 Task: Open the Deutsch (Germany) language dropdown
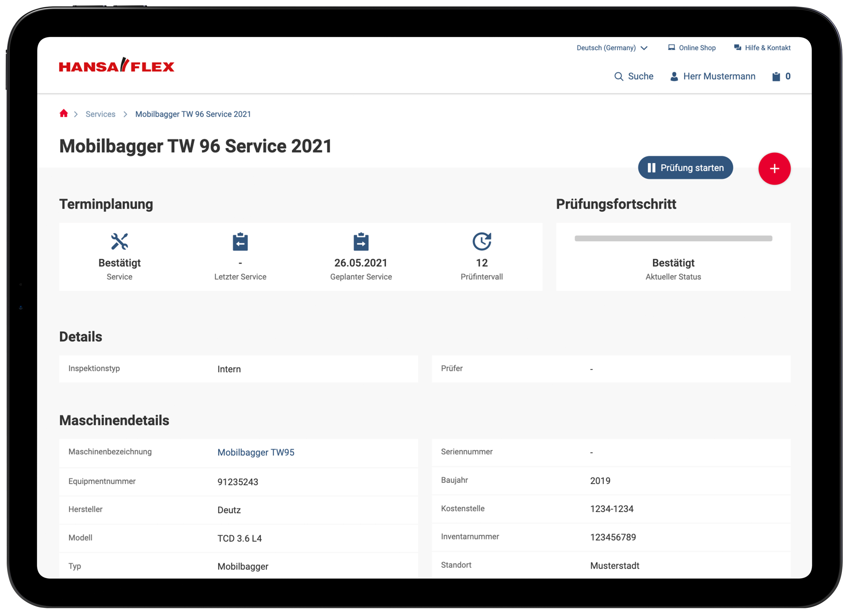(x=612, y=48)
